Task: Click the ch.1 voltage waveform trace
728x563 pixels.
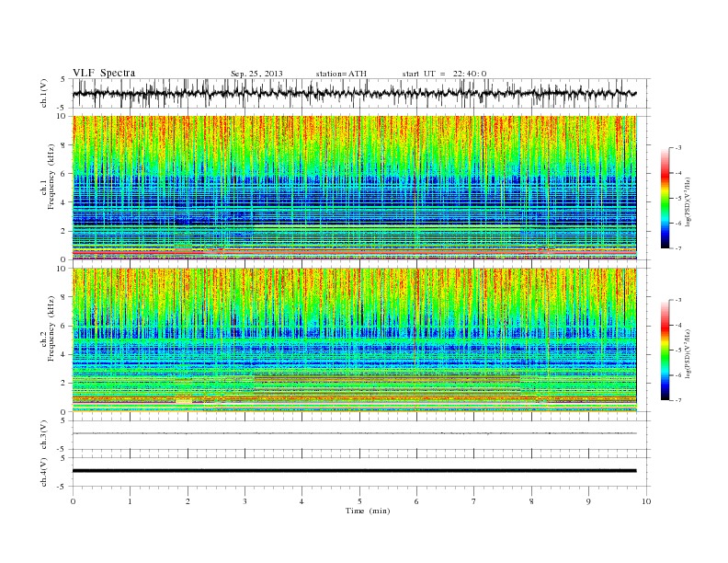Action: click(x=354, y=93)
